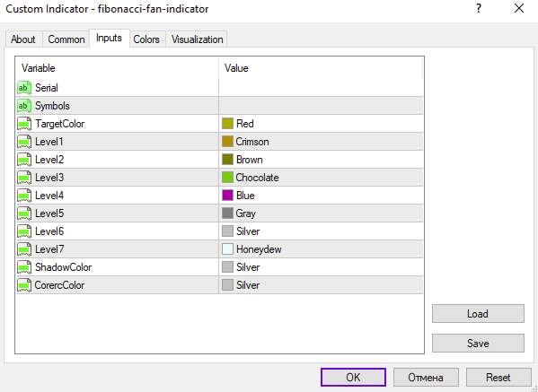
Task: Select the ShadowColor variable icon
Action: (24, 267)
